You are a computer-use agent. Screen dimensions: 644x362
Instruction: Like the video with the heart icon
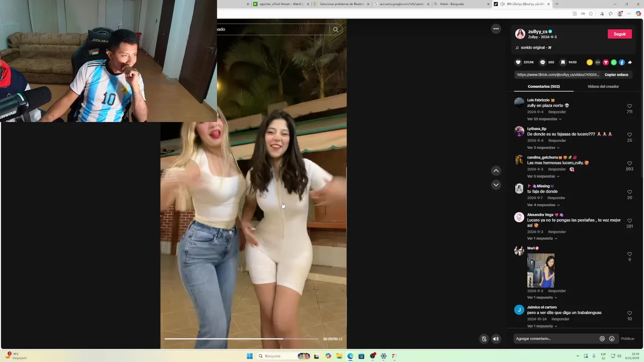pyautogui.click(x=518, y=62)
